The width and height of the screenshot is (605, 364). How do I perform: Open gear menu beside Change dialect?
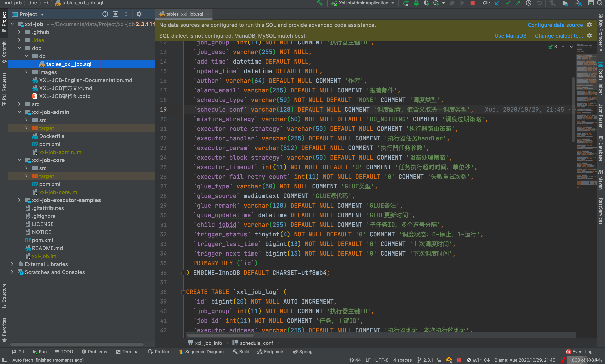tap(589, 36)
